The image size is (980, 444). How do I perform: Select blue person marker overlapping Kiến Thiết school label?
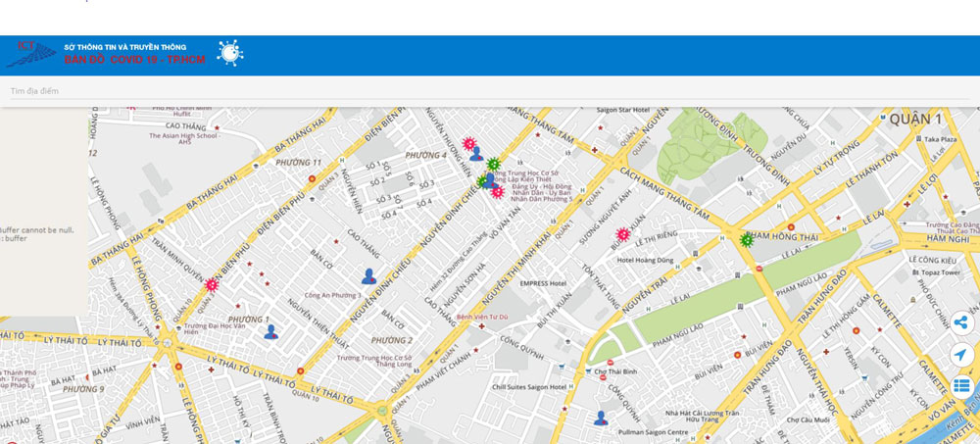[490, 180]
